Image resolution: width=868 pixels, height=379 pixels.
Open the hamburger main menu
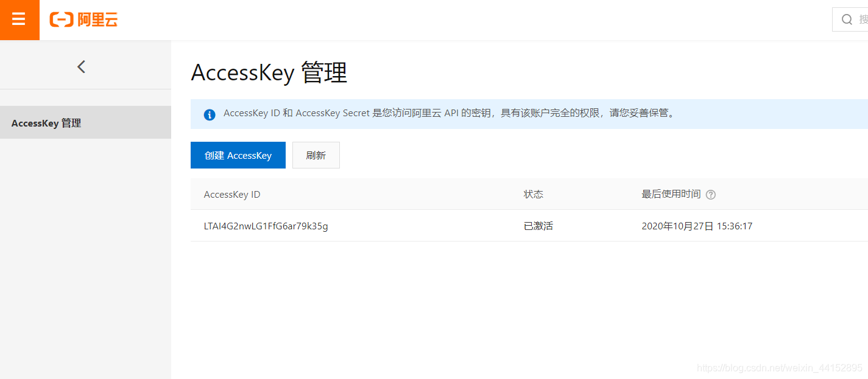pyautogui.click(x=19, y=19)
